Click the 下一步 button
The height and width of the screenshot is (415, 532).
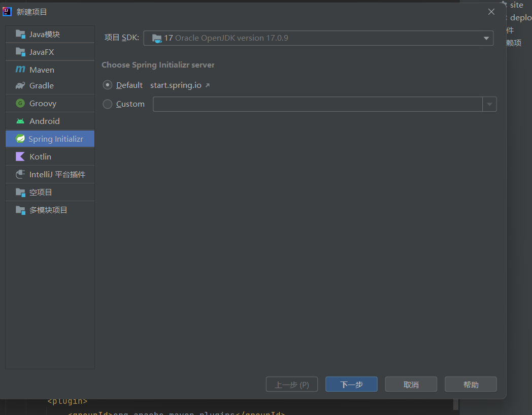pos(351,384)
